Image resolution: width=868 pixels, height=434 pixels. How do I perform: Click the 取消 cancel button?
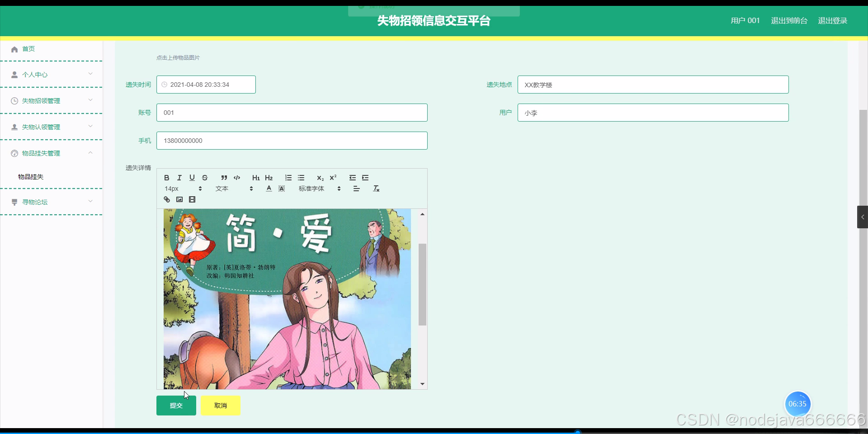coord(221,406)
